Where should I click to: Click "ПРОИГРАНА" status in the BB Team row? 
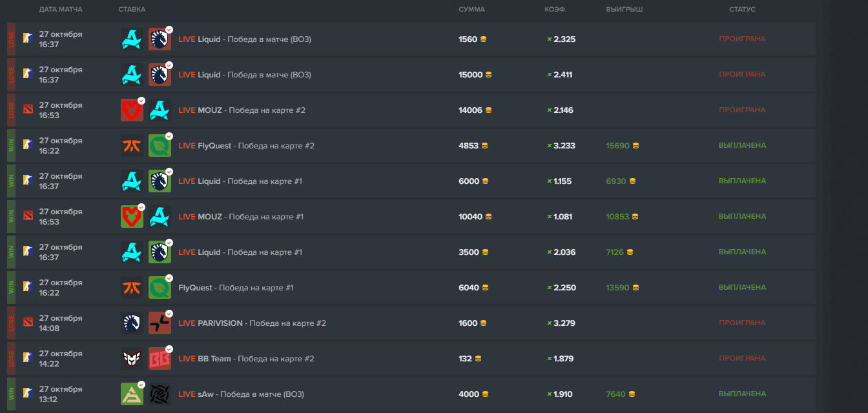tap(742, 359)
